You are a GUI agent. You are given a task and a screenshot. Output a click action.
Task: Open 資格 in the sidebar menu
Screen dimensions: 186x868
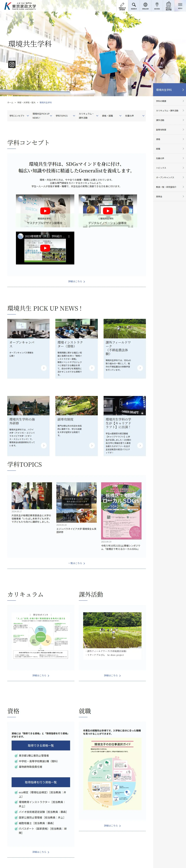pos(169,139)
